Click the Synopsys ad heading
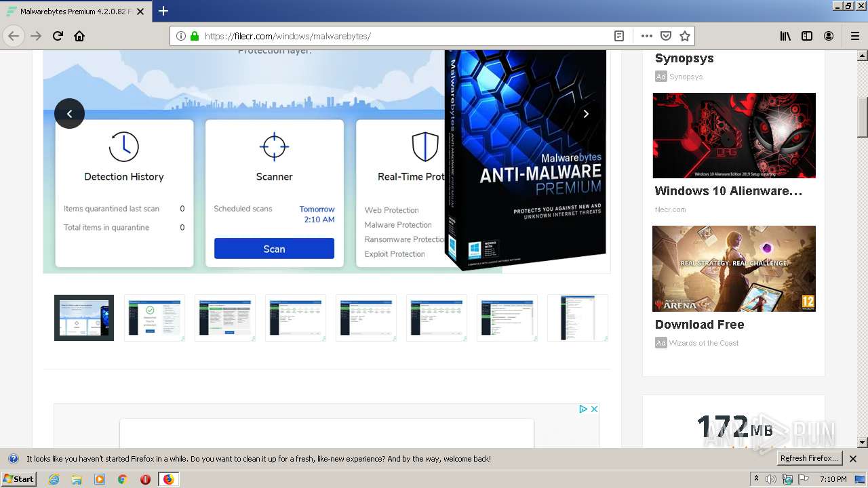The image size is (868, 488). [684, 58]
